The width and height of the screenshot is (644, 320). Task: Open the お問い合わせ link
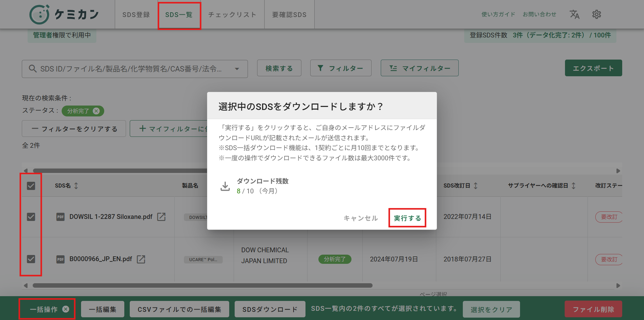click(539, 14)
